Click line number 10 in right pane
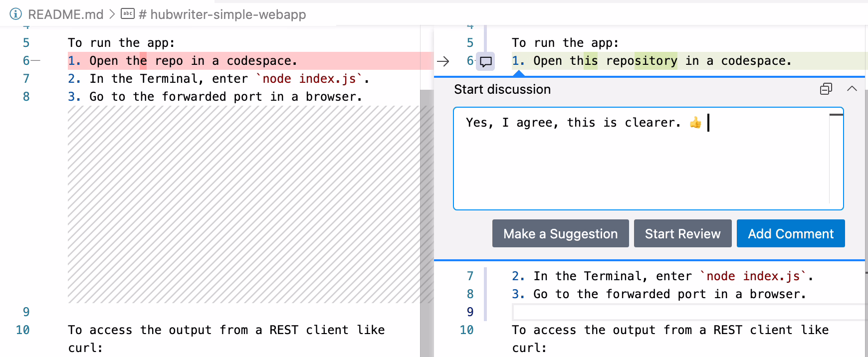Image resolution: width=868 pixels, height=357 pixels. point(467,330)
